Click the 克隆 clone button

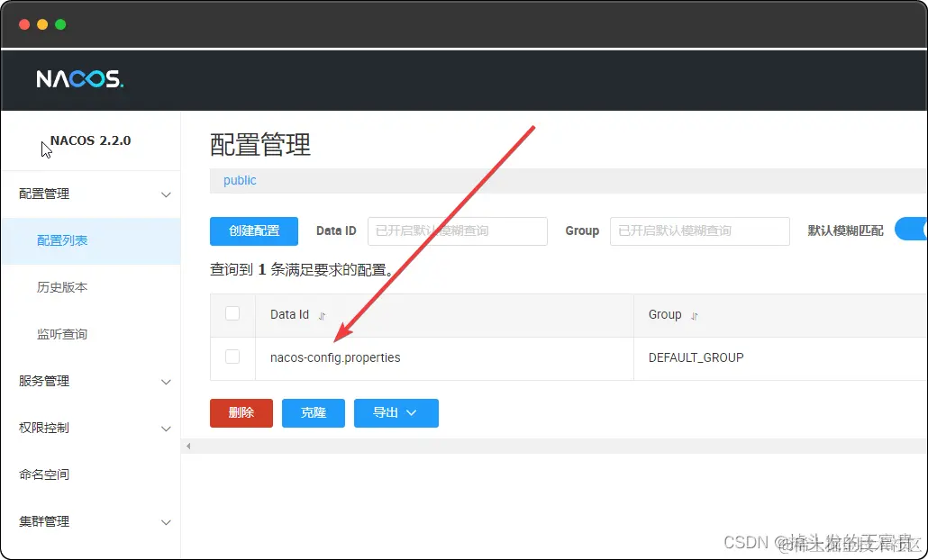[313, 413]
